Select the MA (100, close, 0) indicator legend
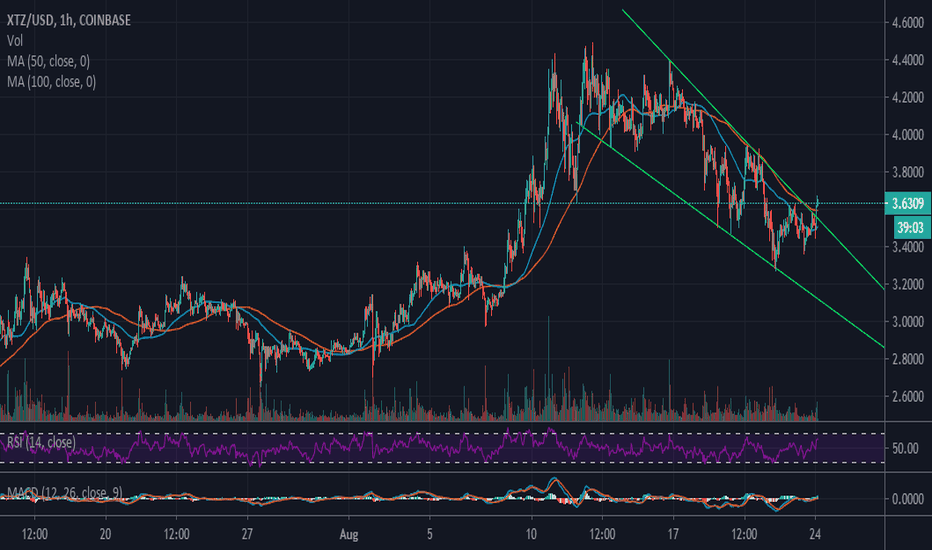This screenshot has width=932, height=550. pyautogui.click(x=51, y=81)
